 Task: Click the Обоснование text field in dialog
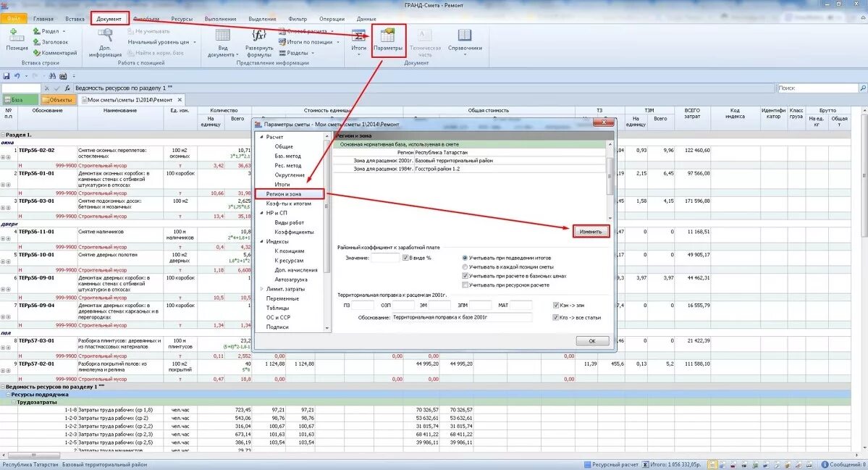click(x=462, y=318)
